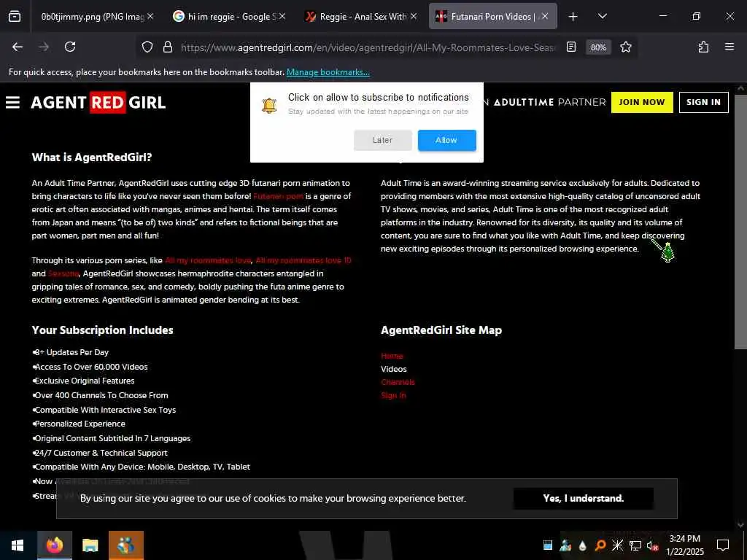747x560 pixels.
Task: Click the notification bell icon in popup
Action: [x=269, y=105]
